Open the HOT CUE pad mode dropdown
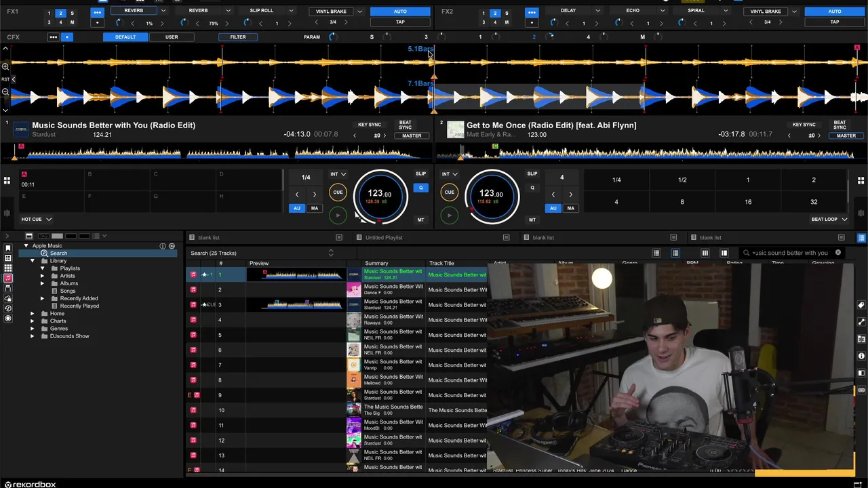This screenshot has width=868, height=488. pos(37,220)
